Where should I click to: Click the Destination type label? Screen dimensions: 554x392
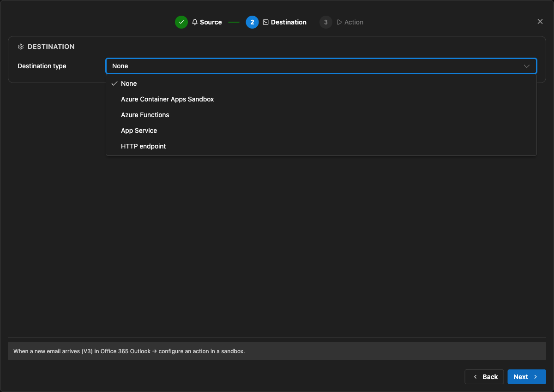[42, 66]
